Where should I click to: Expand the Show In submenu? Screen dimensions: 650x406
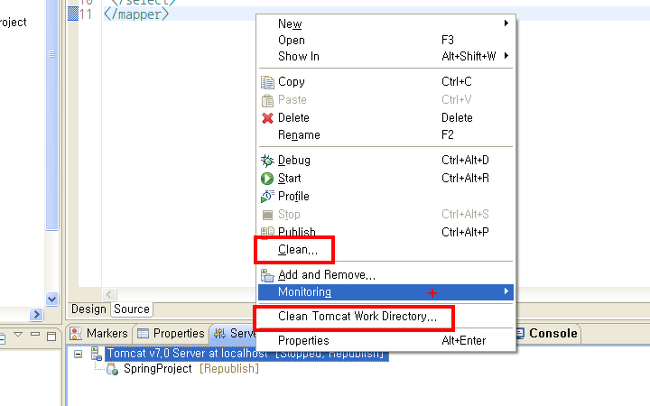point(386,56)
